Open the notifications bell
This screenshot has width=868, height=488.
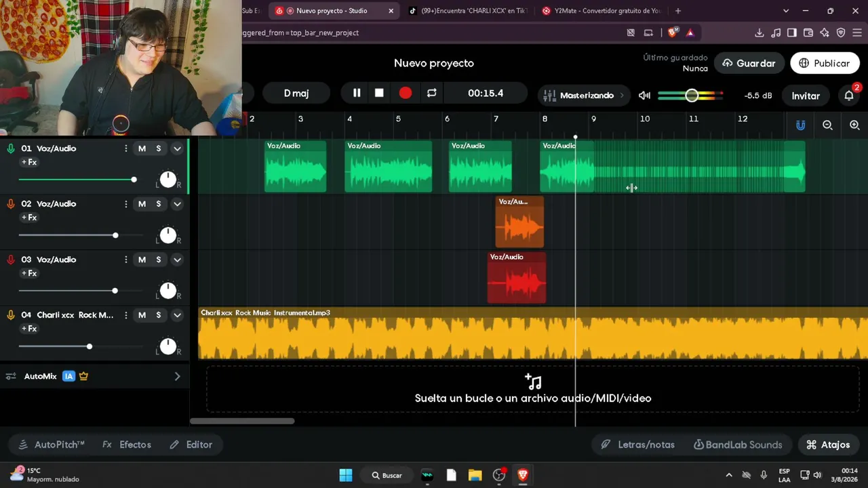point(849,96)
